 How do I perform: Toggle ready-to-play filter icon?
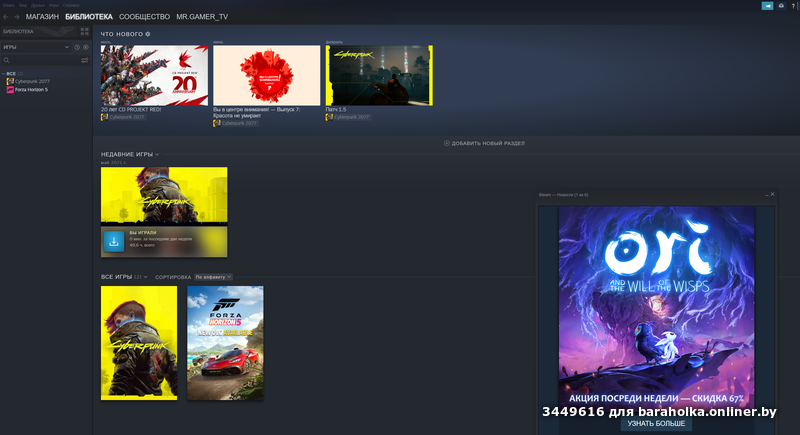coord(86,47)
